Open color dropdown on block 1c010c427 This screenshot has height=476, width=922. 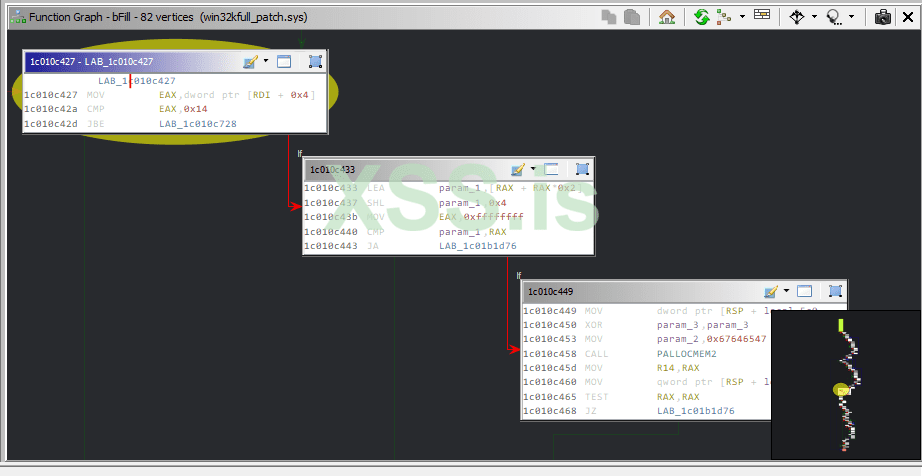[x=266, y=61]
